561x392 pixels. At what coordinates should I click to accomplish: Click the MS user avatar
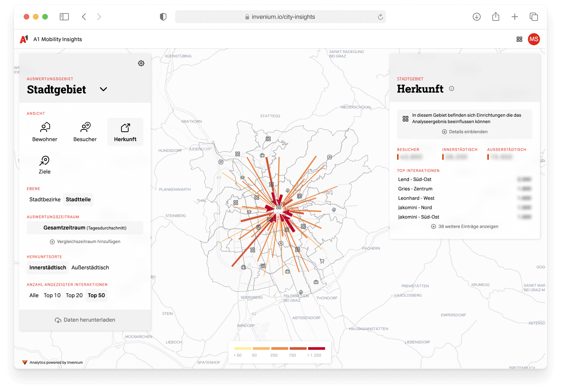[x=534, y=39]
